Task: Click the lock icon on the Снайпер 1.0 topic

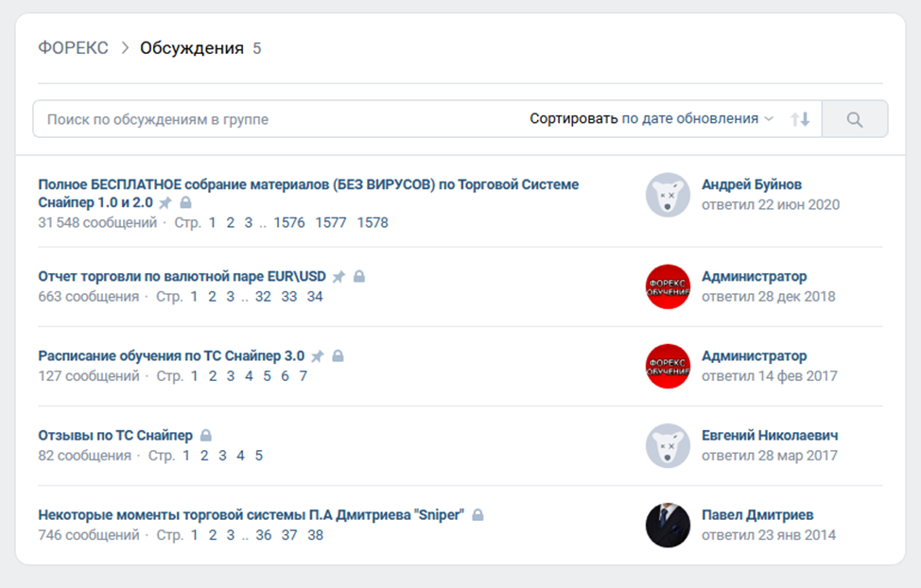Action: [185, 202]
